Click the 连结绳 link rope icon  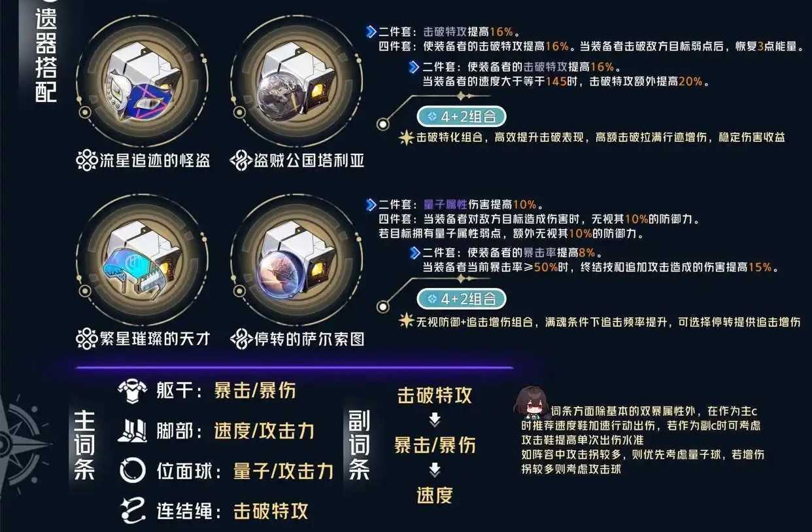(133, 510)
